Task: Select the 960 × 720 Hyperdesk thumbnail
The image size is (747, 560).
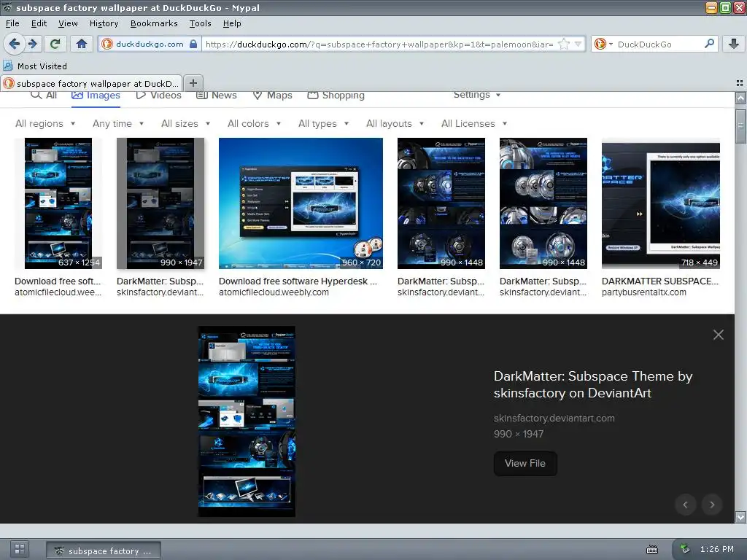Action: (x=301, y=203)
